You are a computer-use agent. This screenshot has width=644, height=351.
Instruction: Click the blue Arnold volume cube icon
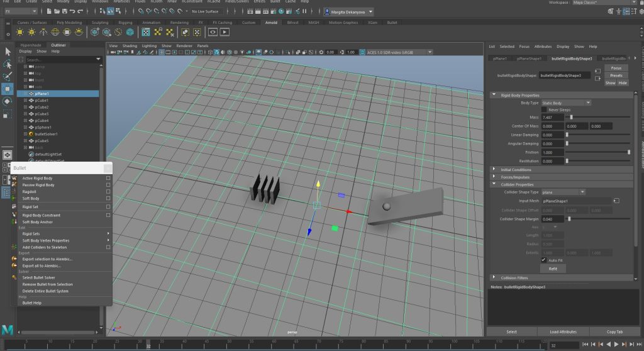130,32
